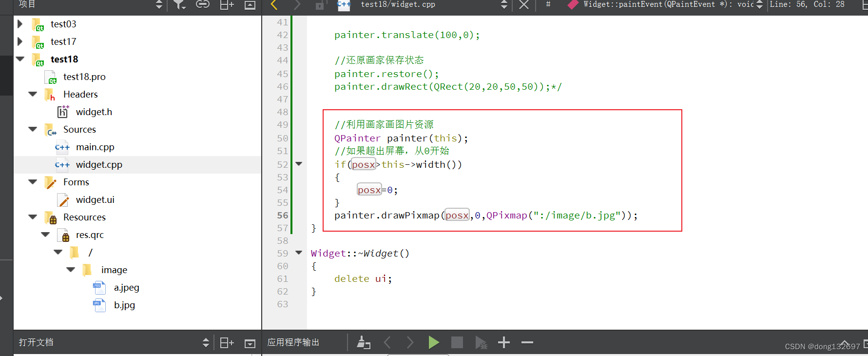This screenshot has width=868, height=356.
Task: Open main.cpp in the tree
Action: [95, 147]
